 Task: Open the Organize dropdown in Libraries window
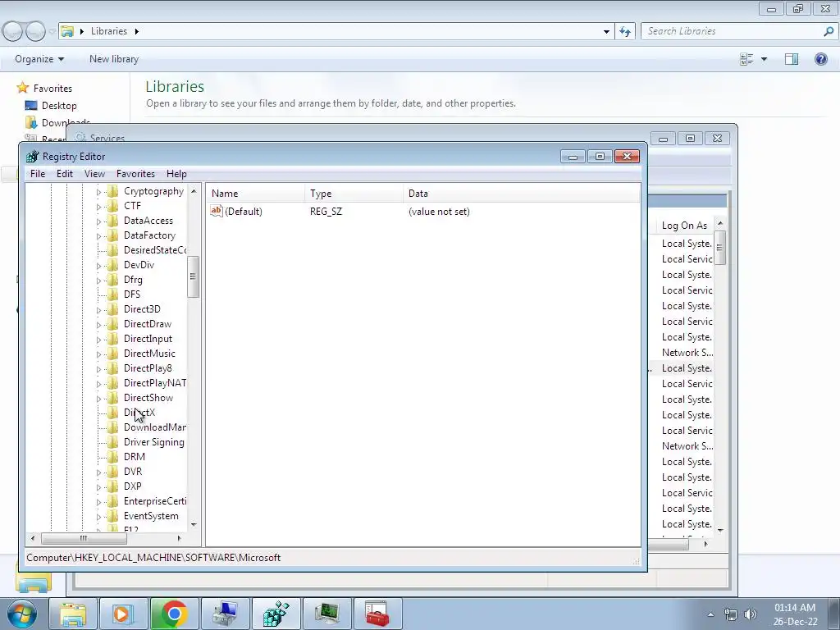[x=39, y=59]
